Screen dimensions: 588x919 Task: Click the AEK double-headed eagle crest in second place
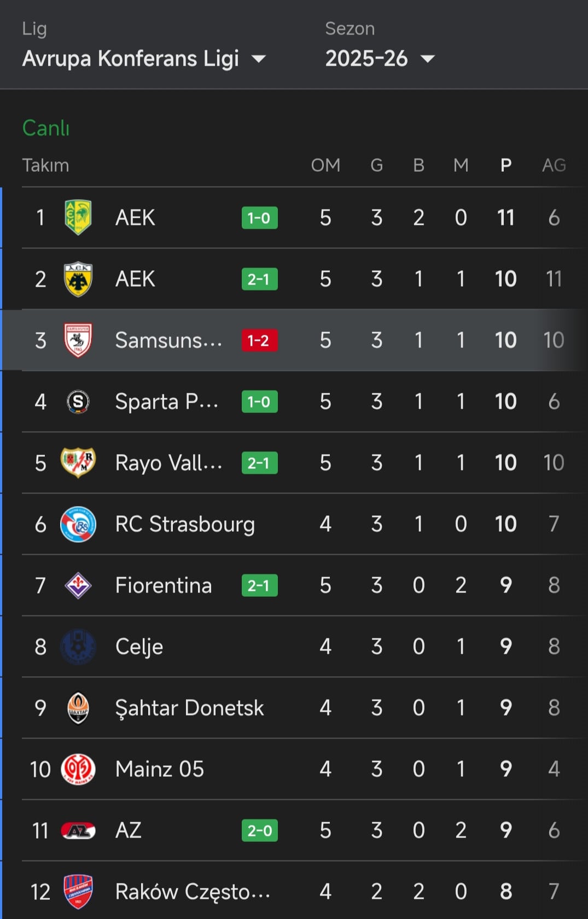click(78, 279)
